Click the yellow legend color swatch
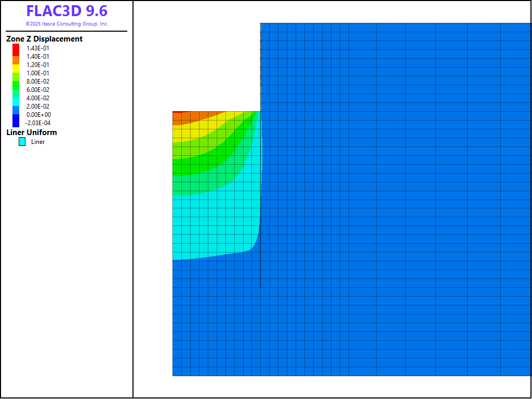This screenshot has height=399, width=532. [x=16, y=69]
